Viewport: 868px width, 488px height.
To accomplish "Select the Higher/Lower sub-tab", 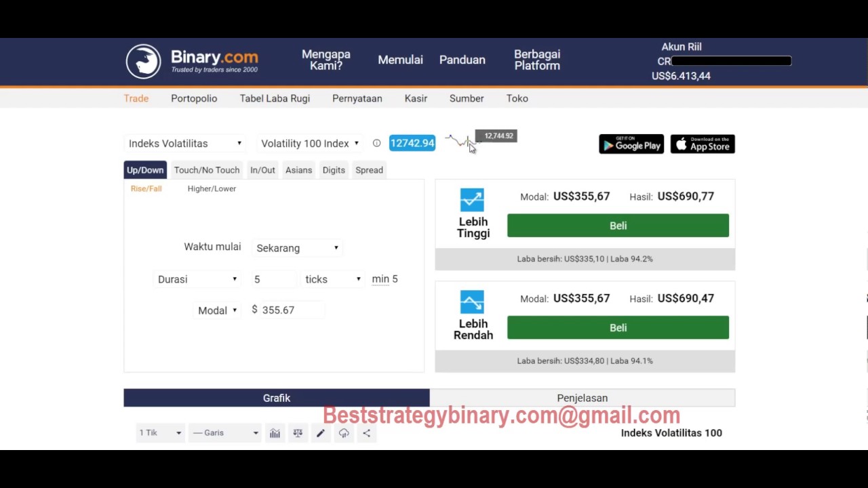I will (212, 188).
